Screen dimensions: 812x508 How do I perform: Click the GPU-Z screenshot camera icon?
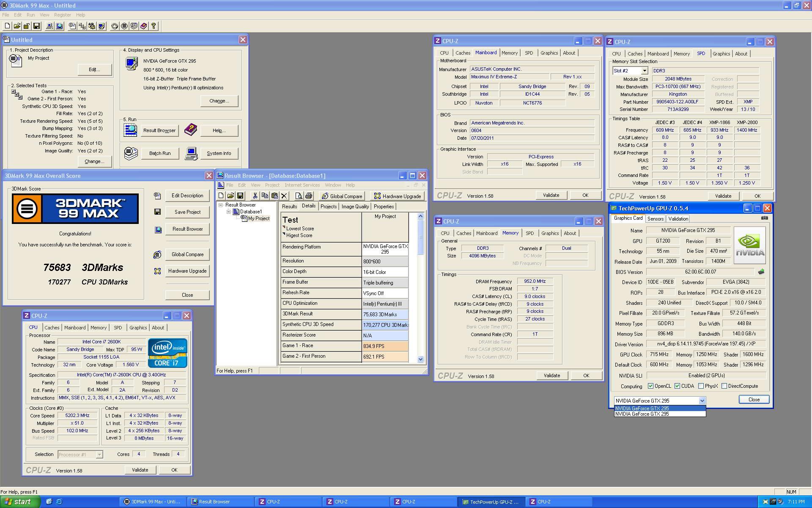coord(764,218)
